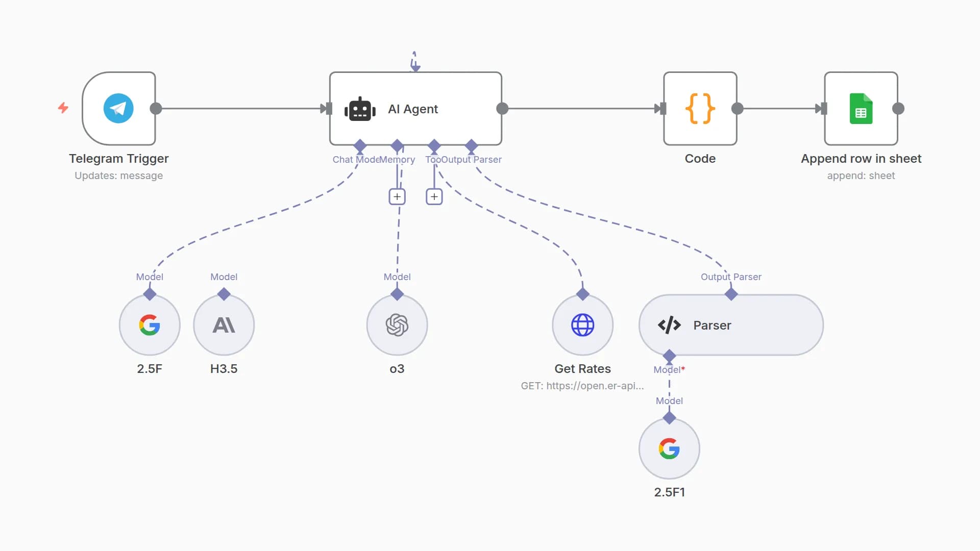The width and height of the screenshot is (980, 551).
Task: Click the AI Agent robot icon
Action: (x=360, y=109)
